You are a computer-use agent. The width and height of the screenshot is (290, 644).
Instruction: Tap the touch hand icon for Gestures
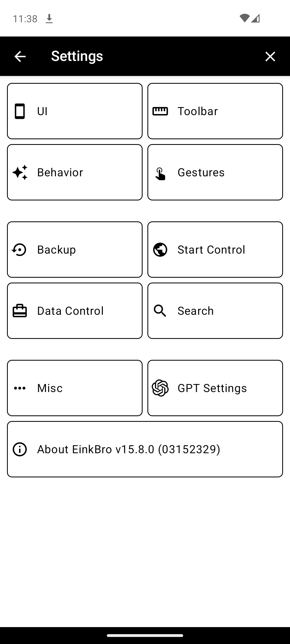(x=160, y=174)
